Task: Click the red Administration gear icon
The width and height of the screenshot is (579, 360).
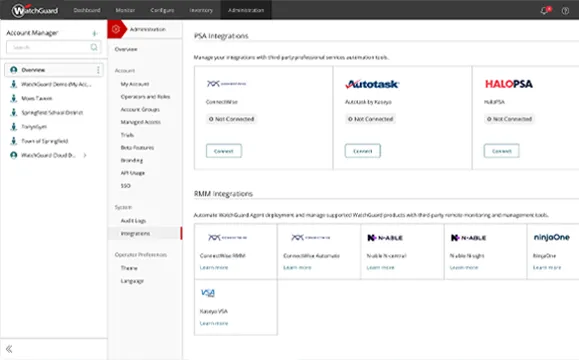Action: coord(116,29)
